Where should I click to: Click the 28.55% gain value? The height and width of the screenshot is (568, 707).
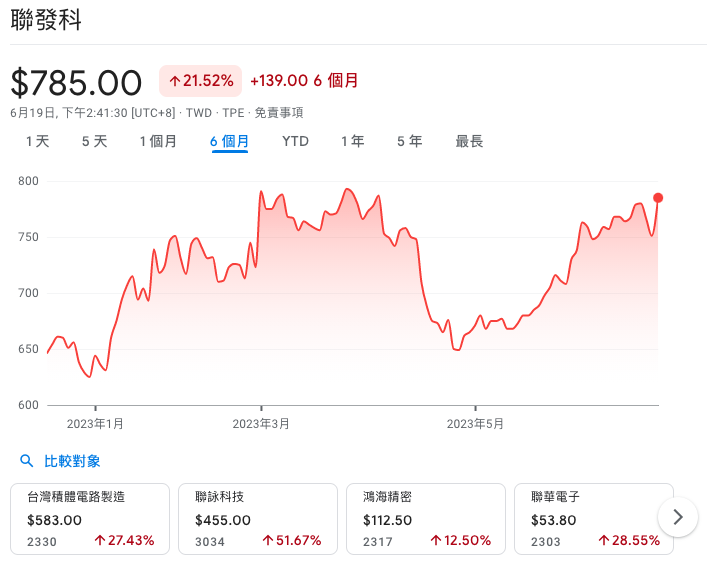point(629,540)
